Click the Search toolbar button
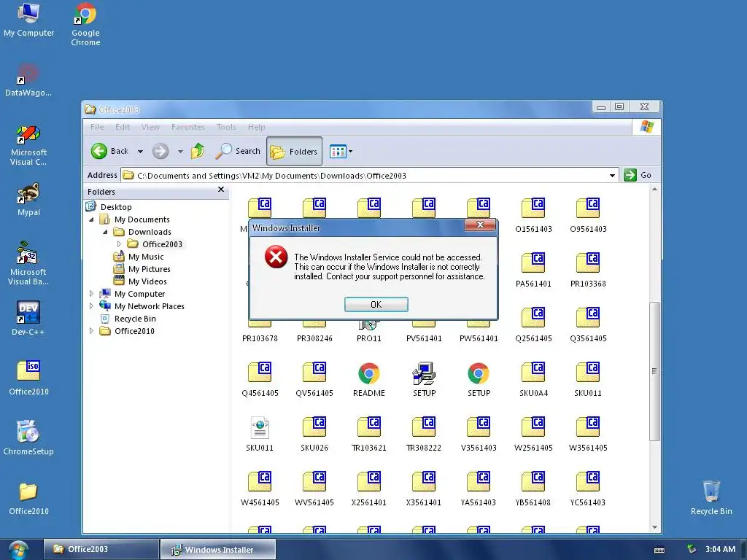747x560 pixels. pyautogui.click(x=238, y=152)
